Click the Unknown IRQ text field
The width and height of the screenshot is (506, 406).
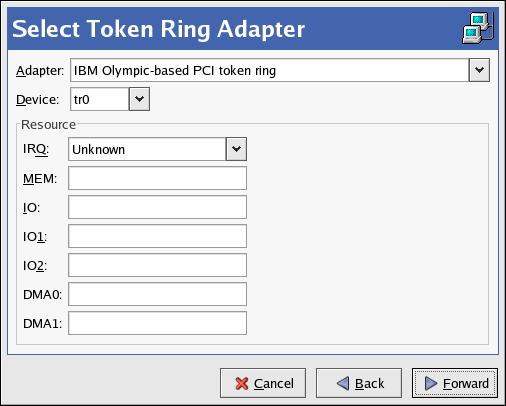pyautogui.click(x=147, y=149)
